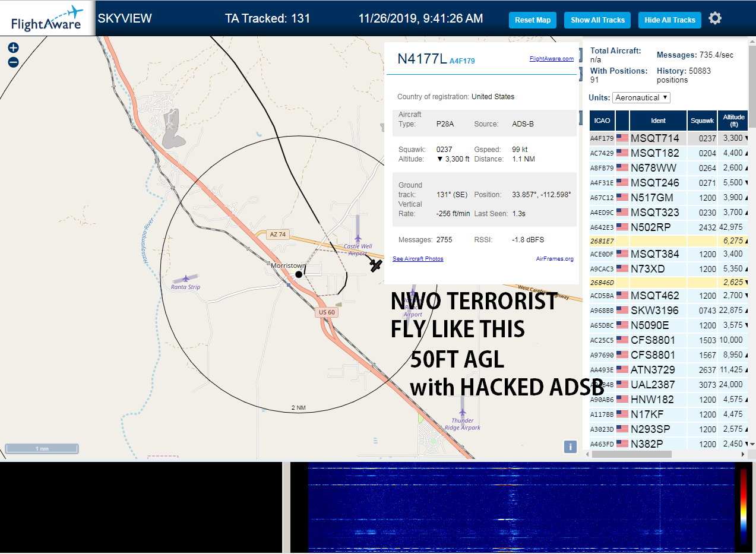Select the N4177L aircraft marker on map
Screen dimensions: 756x554
point(375,265)
